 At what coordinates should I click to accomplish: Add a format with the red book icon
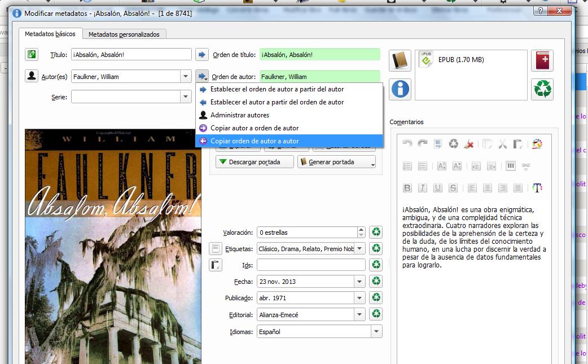542,60
